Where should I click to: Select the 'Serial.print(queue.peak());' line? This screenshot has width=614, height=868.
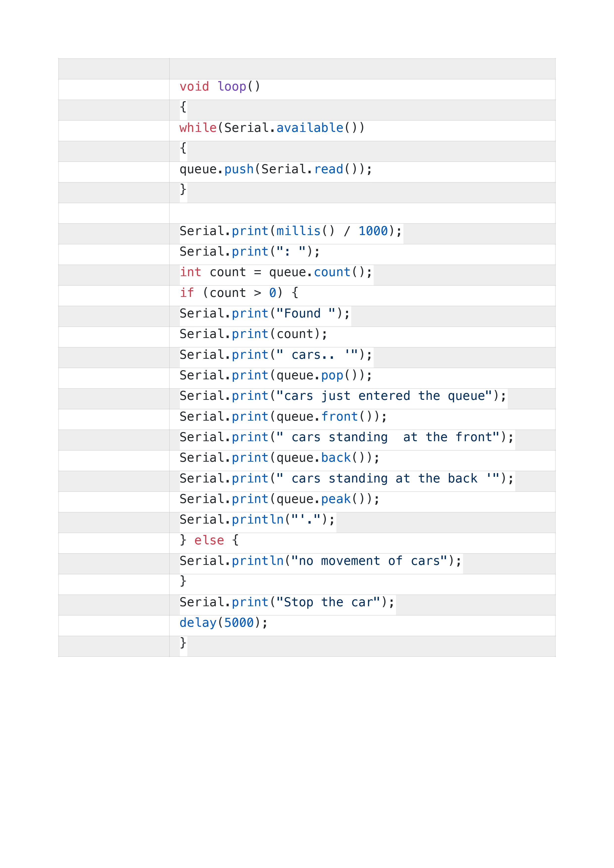tap(279, 499)
